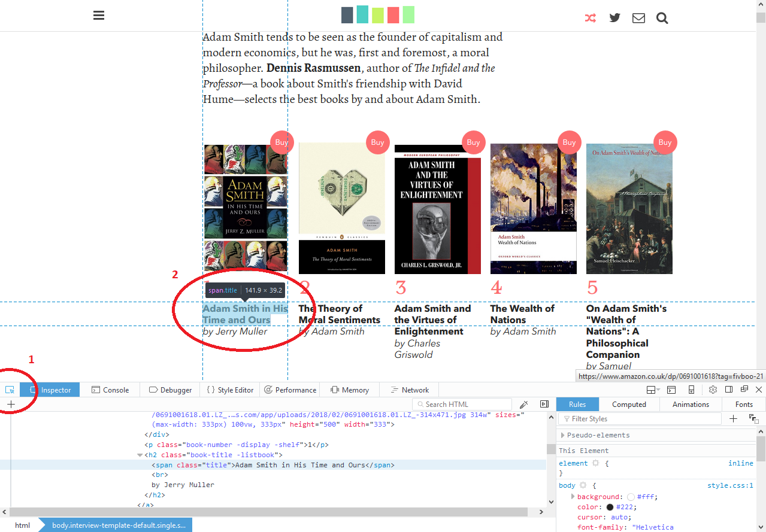
Task: Click The Wealth of Nations title link
Action: (522, 314)
